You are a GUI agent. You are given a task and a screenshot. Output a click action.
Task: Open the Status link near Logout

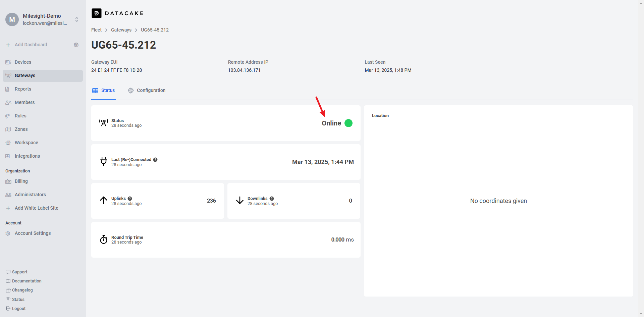[x=15, y=300]
